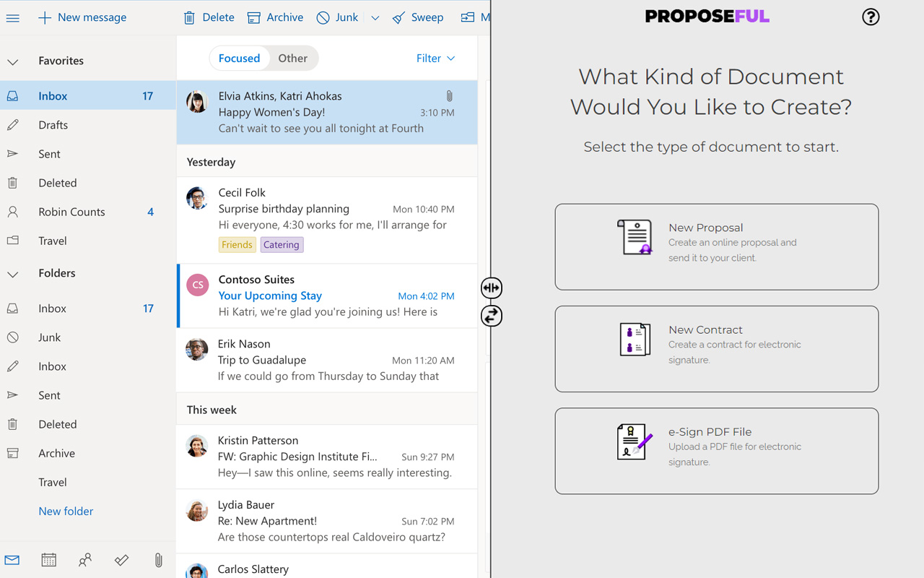Click the This week group header
The height and width of the screenshot is (578, 924).
pos(327,410)
